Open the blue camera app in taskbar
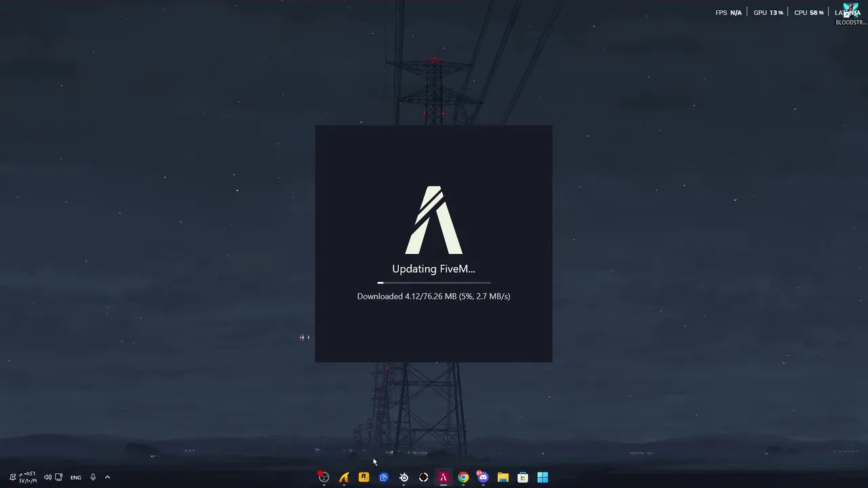868x488 pixels. [384, 477]
